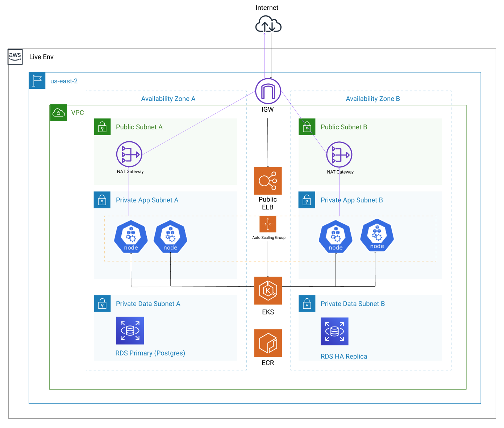Screen dimensions: 504x428
Task: Select the RDS Primary (Postgres) database icon
Action: pyautogui.click(x=130, y=331)
